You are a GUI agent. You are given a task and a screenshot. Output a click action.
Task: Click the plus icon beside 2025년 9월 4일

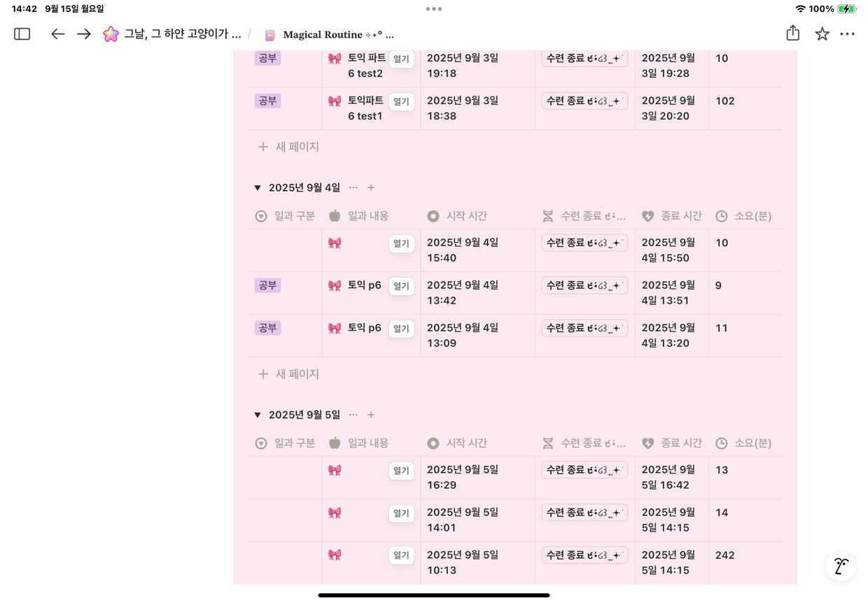click(x=371, y=187)
